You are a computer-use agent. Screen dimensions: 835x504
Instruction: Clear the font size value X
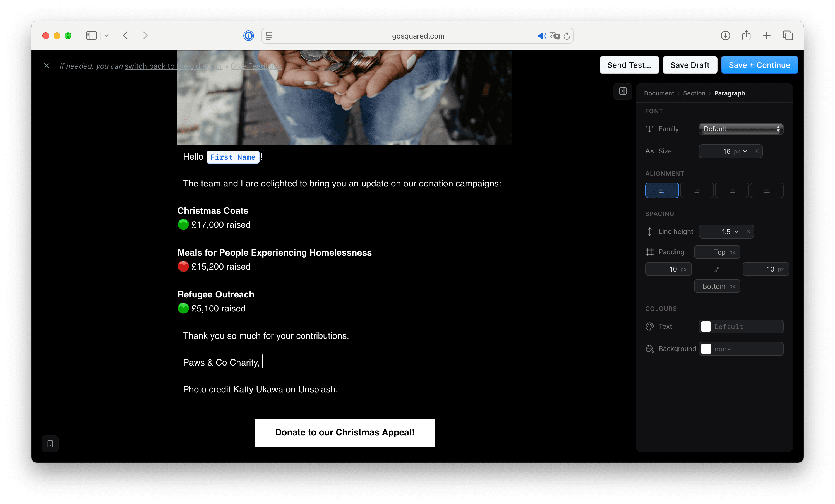point(756,151)
